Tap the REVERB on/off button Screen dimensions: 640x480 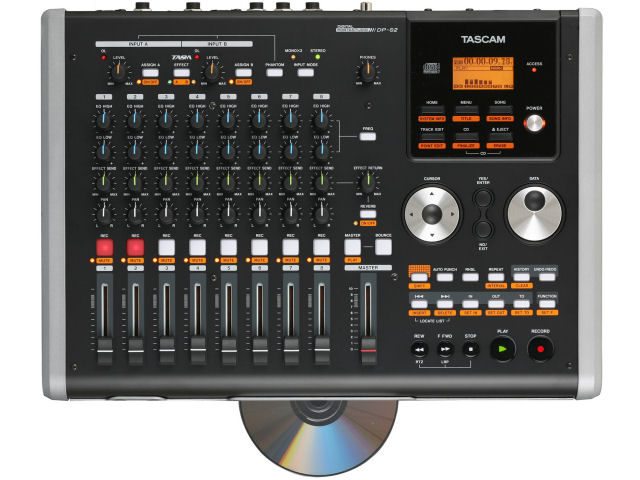click(x=368, y=214)
